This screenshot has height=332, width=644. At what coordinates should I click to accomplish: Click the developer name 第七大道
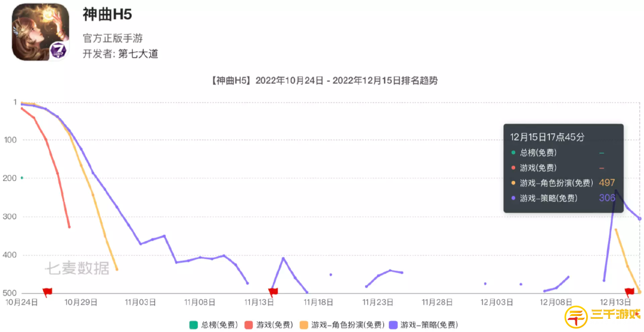click(x=138, y=54)
